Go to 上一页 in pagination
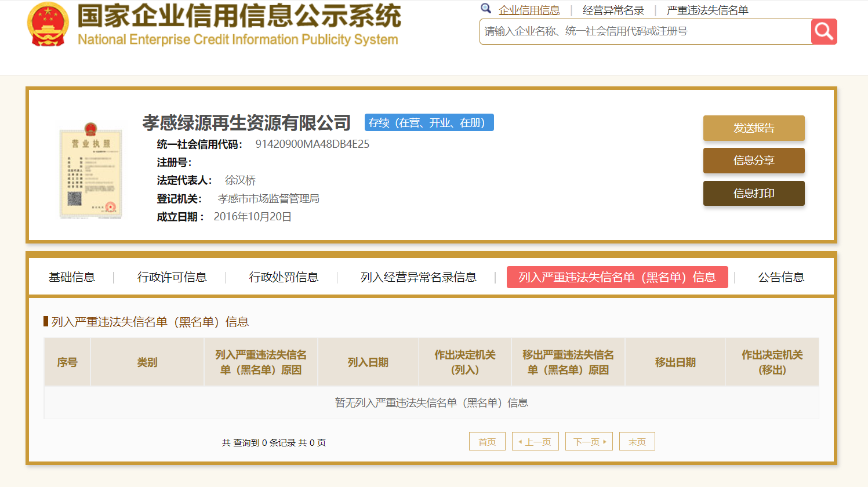Screen dimensions: 868x487 click(x=535, y=441)
